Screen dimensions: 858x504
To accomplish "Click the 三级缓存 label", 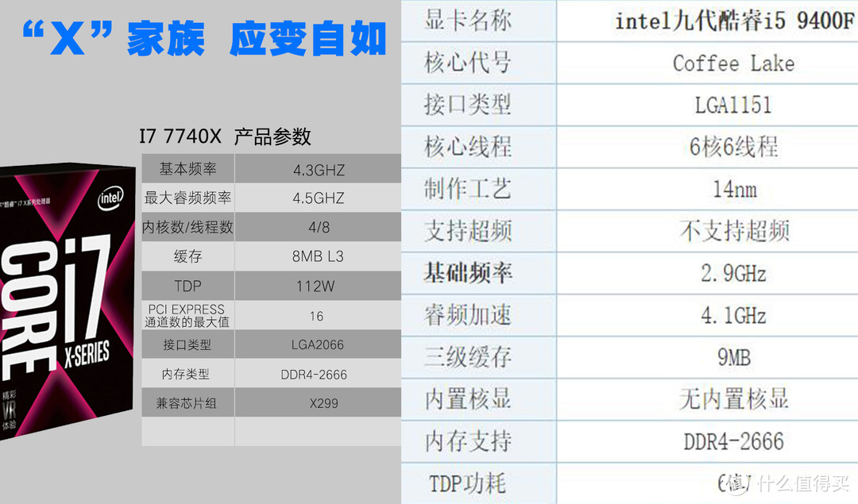I will pos(468,357).
